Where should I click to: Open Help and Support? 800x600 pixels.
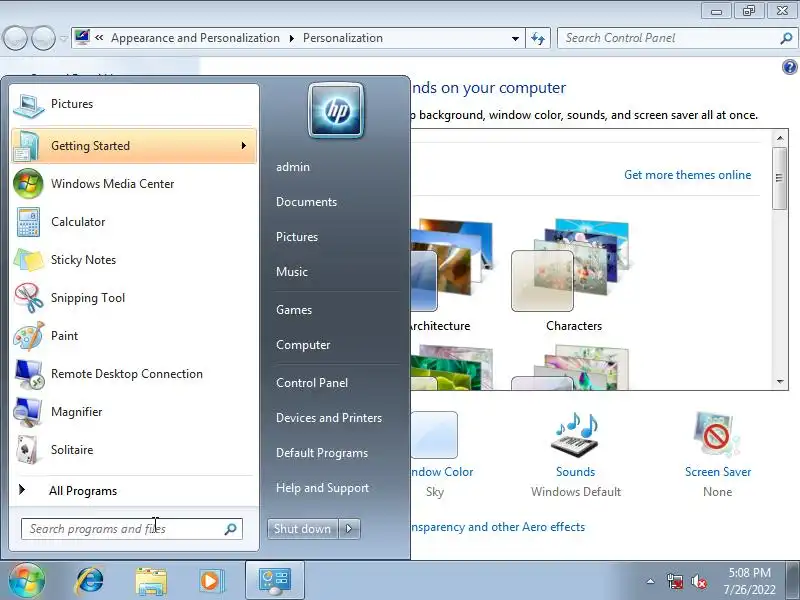coord(322,488)
